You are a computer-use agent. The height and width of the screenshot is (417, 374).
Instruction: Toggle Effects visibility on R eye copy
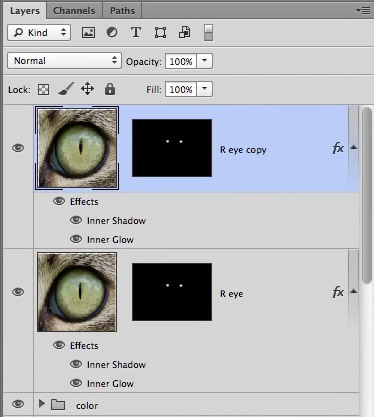pos(59,201)
